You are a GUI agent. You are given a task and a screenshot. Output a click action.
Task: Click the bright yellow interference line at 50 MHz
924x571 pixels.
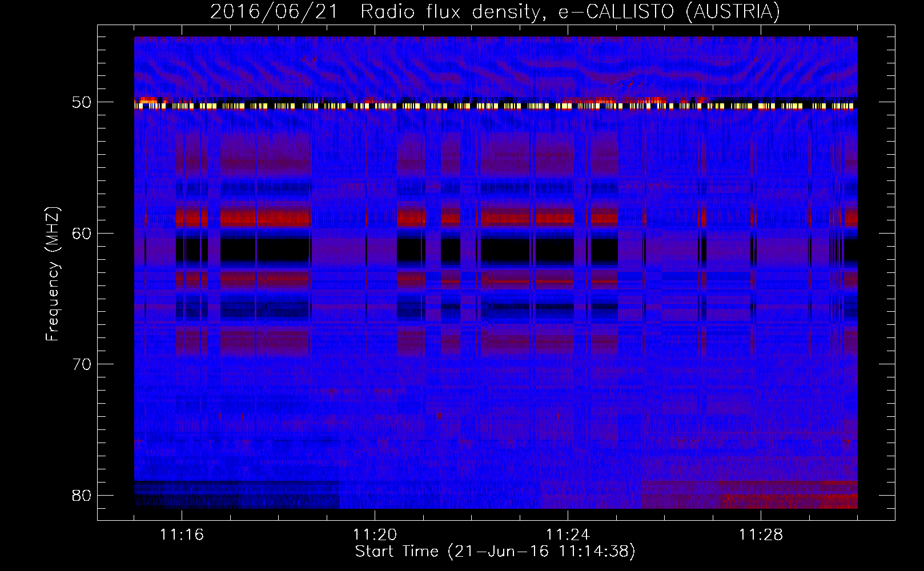496,106
